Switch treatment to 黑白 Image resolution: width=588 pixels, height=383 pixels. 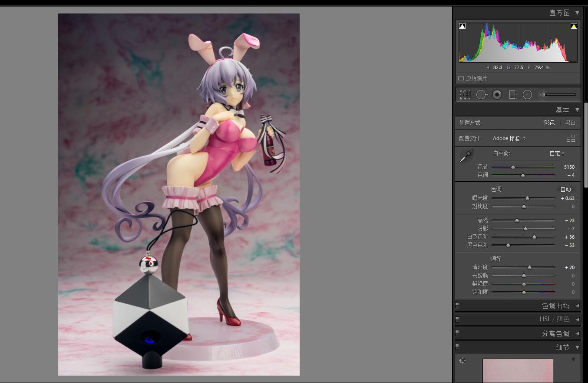click(570, 123)
